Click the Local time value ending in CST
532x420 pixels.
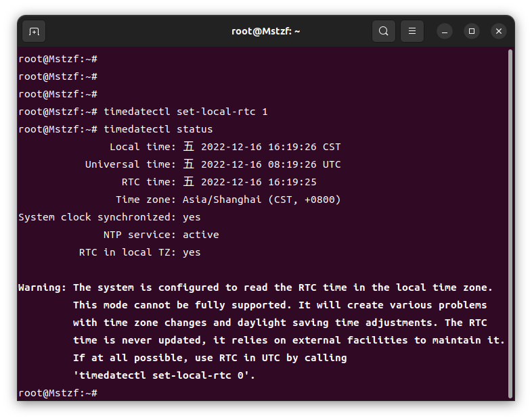click(x=261, y=147)
